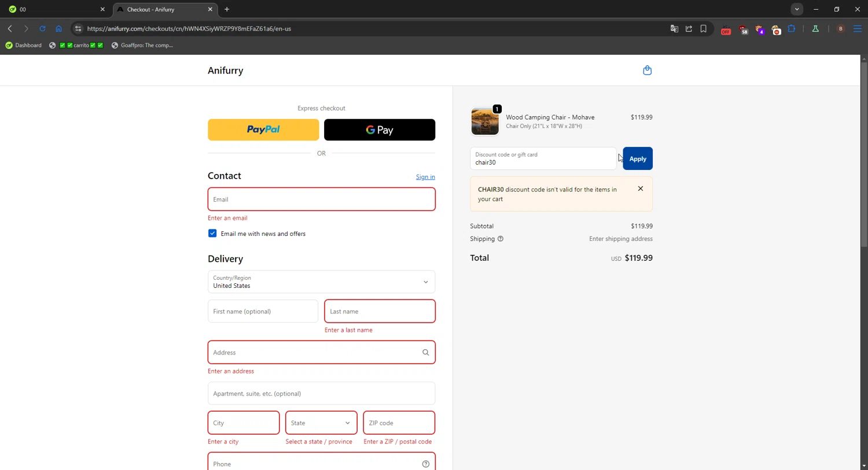Open the carrito bookmark
The width and height of the screenshot is (868, 470).
pyautogui.click(x=76, y=45)
